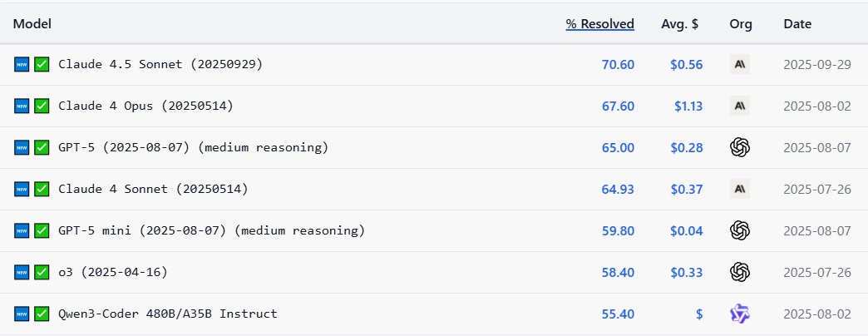Screen dimensions: 868x336
Task: Click OpenAI logo in the o3 row
Action: pyautogui.click(x=740, y=272)
